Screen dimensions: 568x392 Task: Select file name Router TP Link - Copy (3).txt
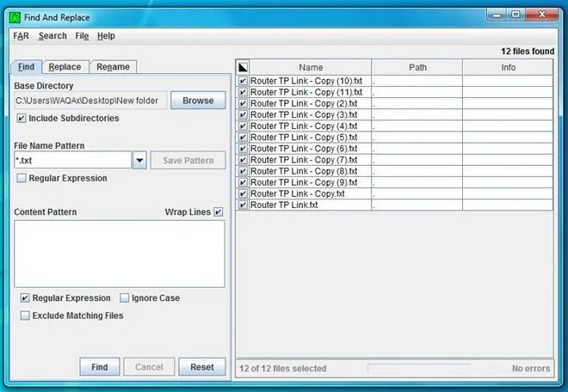(304, 114)
